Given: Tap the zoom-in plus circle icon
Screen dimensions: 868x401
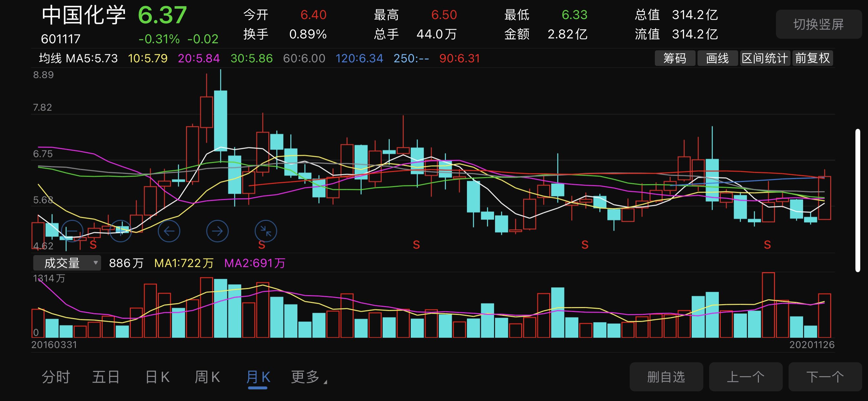Looking at the screenshot, I should pos(121,231).
